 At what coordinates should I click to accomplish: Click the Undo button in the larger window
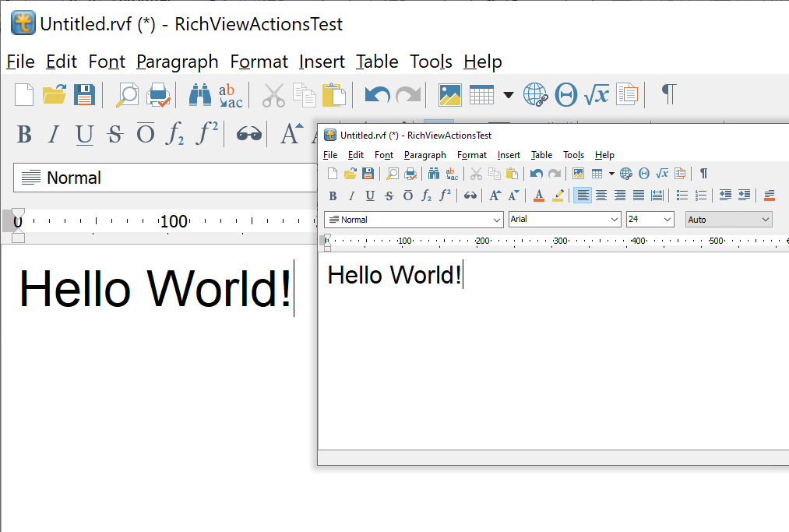coord(378,95)
